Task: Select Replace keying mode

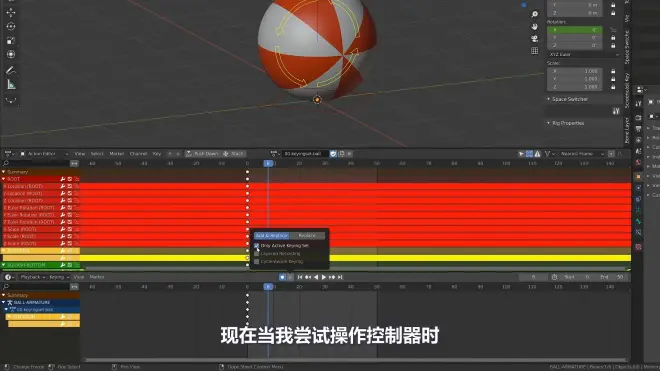Action: 307,235
